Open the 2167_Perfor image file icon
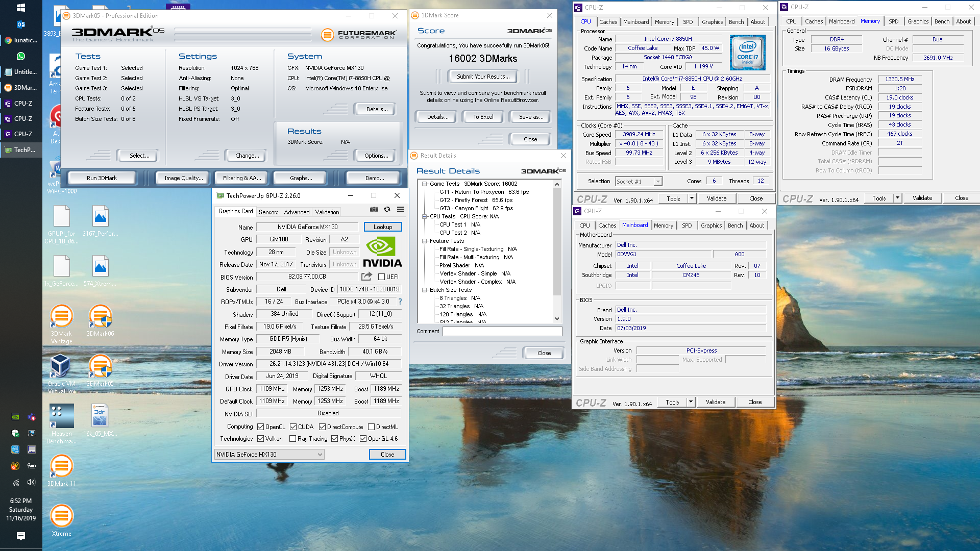 click(100, 220)
